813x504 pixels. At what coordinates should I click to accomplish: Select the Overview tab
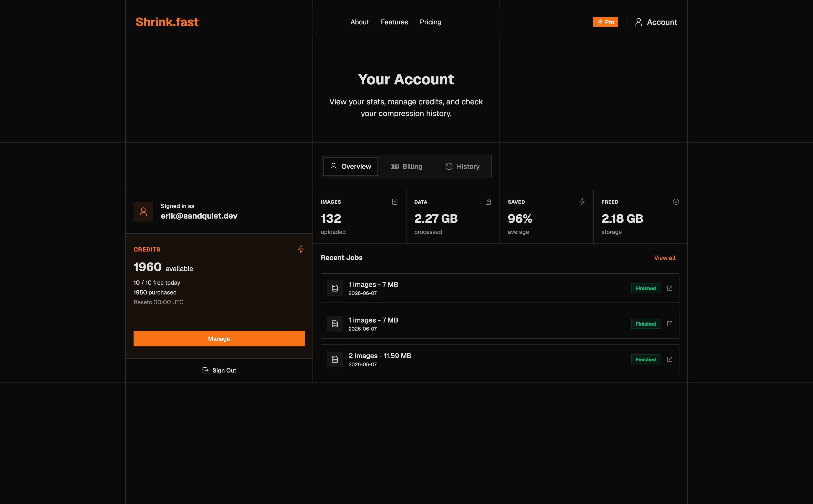pos(350,166)
